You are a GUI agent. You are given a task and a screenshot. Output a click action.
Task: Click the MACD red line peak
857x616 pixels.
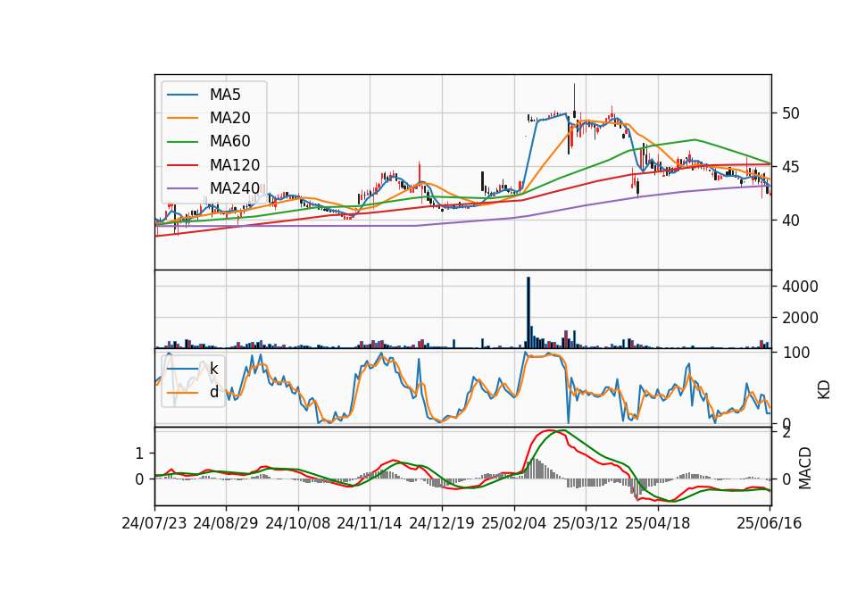pos(549,430)
